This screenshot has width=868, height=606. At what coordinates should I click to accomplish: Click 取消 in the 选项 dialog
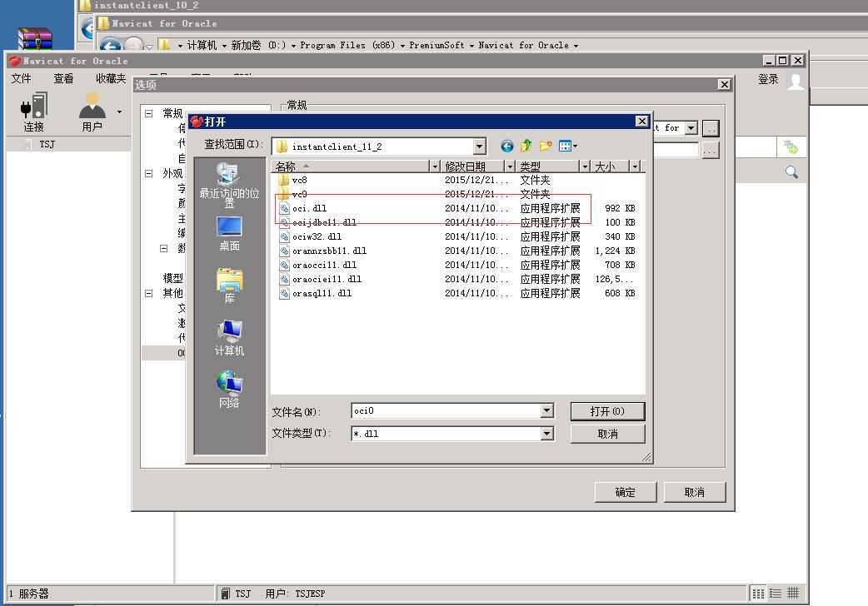[x=694, y=492]
